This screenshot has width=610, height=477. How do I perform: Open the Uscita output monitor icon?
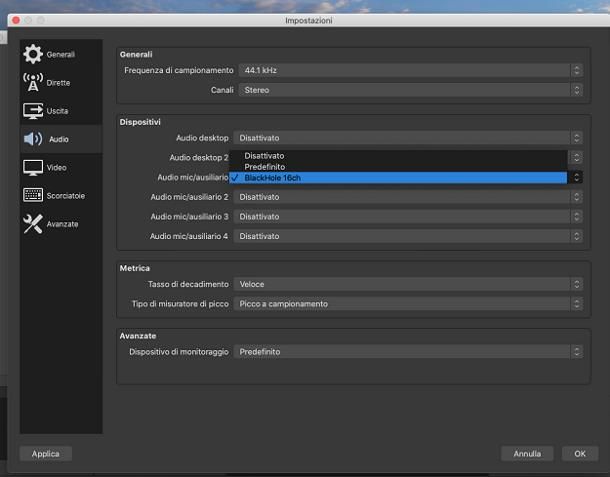coord(33,111)
